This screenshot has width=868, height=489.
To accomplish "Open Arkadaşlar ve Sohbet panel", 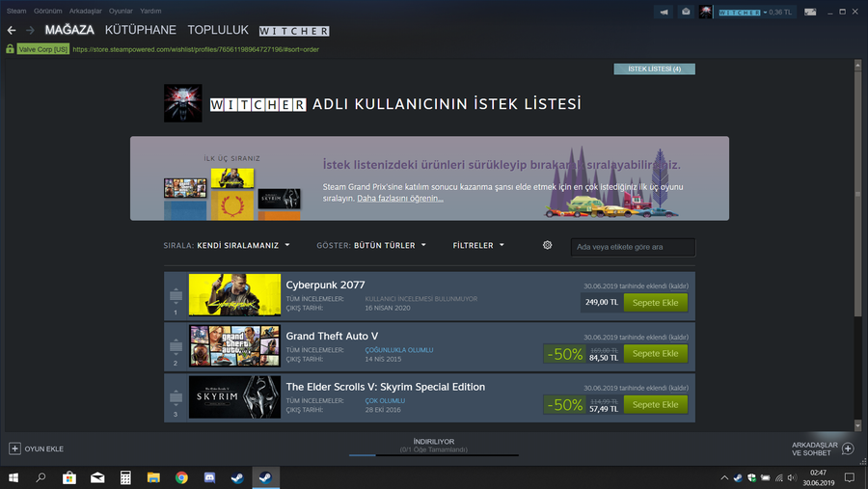I will 822,448.
